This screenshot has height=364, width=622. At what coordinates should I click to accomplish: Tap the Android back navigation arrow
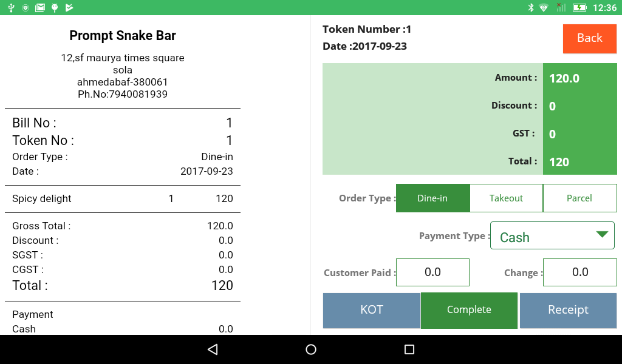pyautogui.click(x=212, y=349)
